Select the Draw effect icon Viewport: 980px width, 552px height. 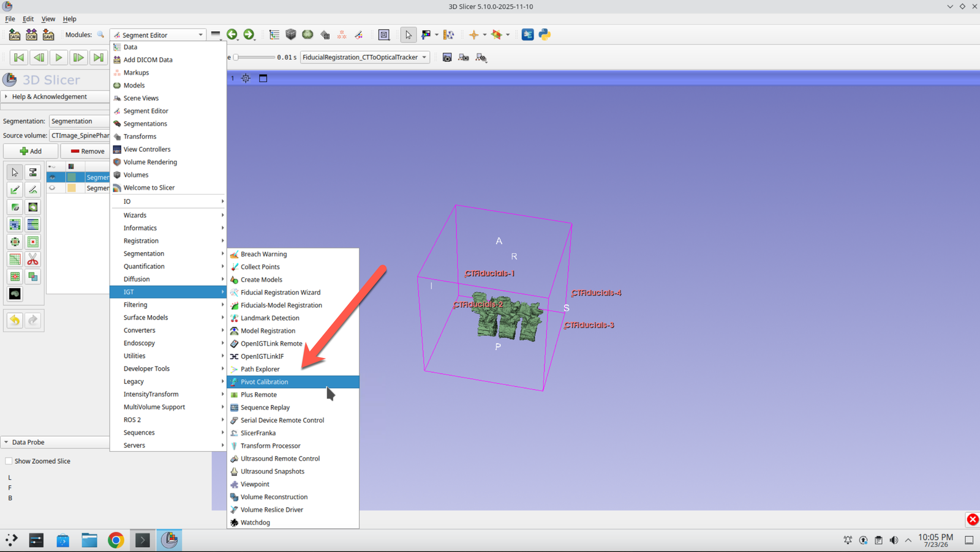[x=33, y=190]
